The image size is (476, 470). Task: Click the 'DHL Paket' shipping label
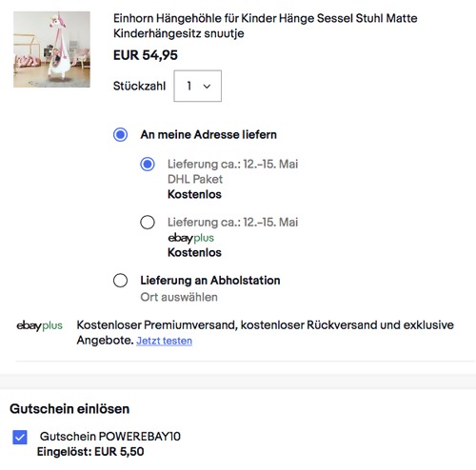(x=195, y=179)
